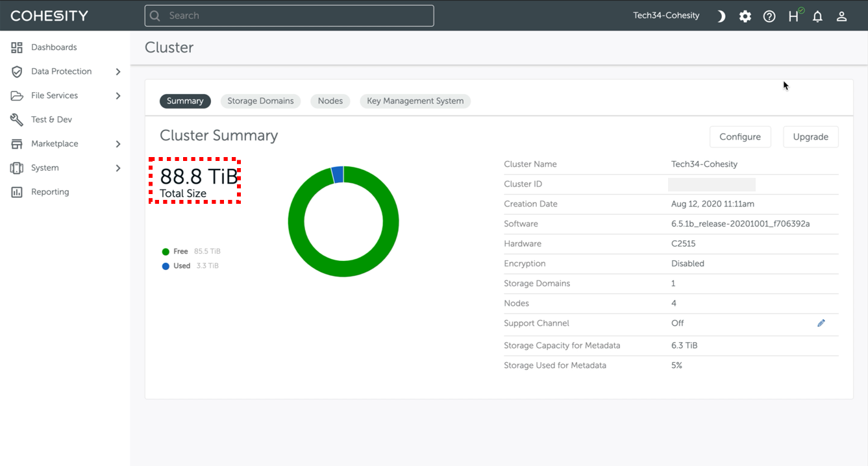The height and width of the screenshot is (466, 868).
Task: Select the Summary tab
Action: (185, 101)
